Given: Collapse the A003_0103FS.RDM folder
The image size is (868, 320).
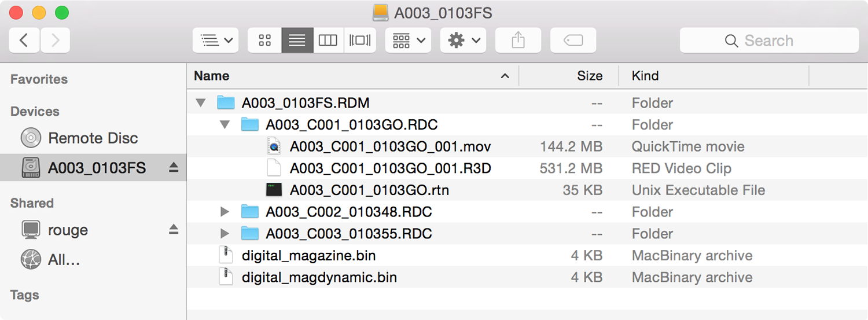Looking at the screenshot, I should [201, 103].
